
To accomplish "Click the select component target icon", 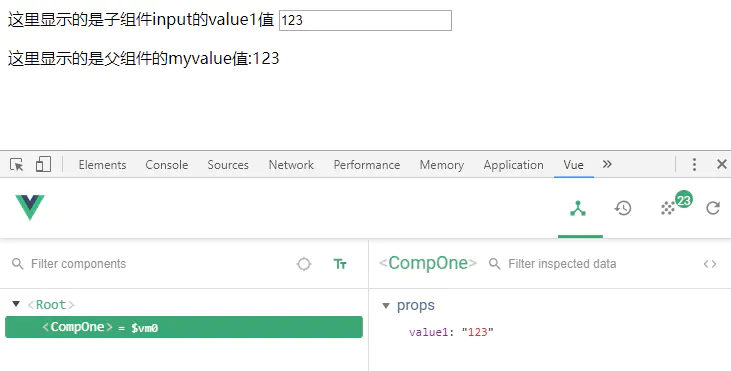I will pos(304,264).
